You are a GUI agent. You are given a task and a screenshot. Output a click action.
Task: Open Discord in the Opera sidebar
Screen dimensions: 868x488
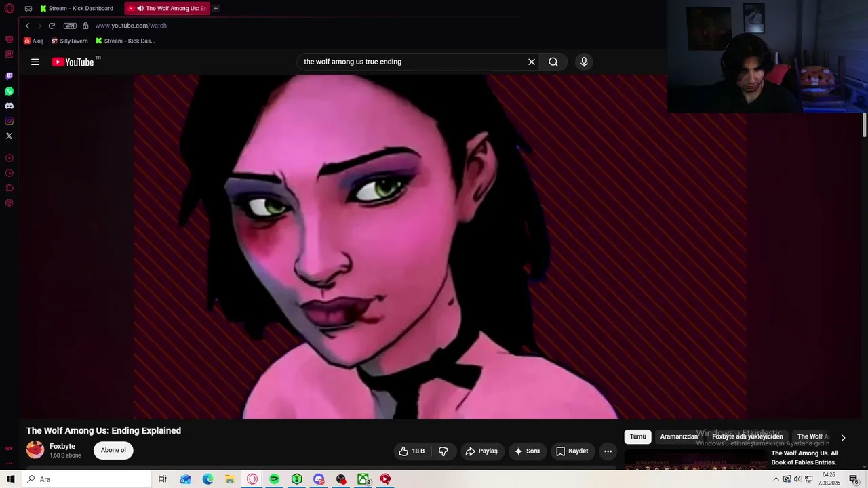click(9, 106)
